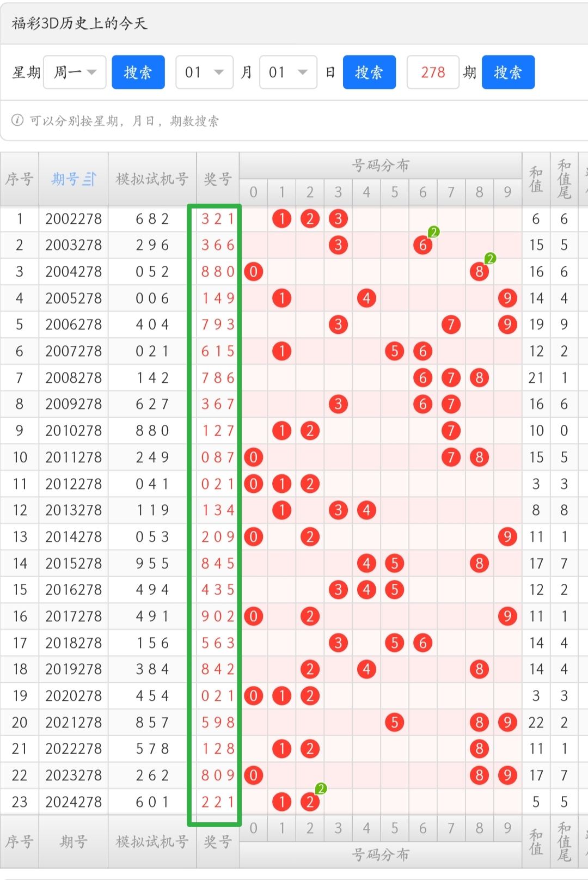Click issue number 2017278
588x880 pixels.
coord(73,616)
